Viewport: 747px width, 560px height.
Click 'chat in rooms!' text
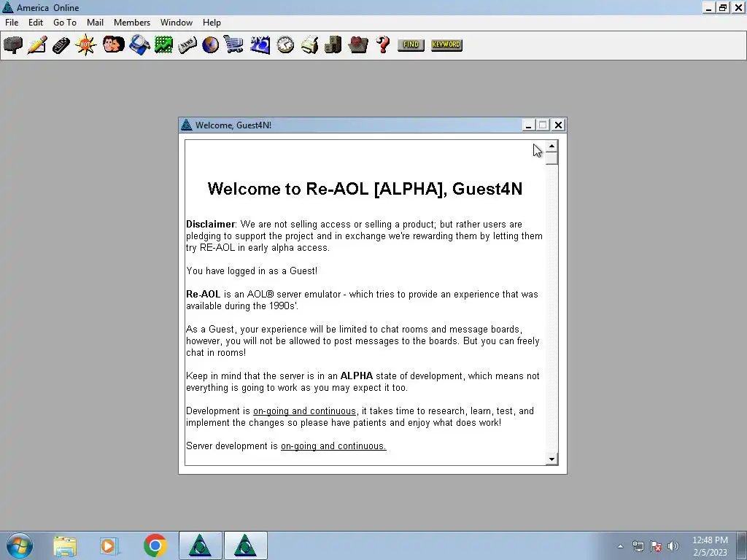point(216,353)
